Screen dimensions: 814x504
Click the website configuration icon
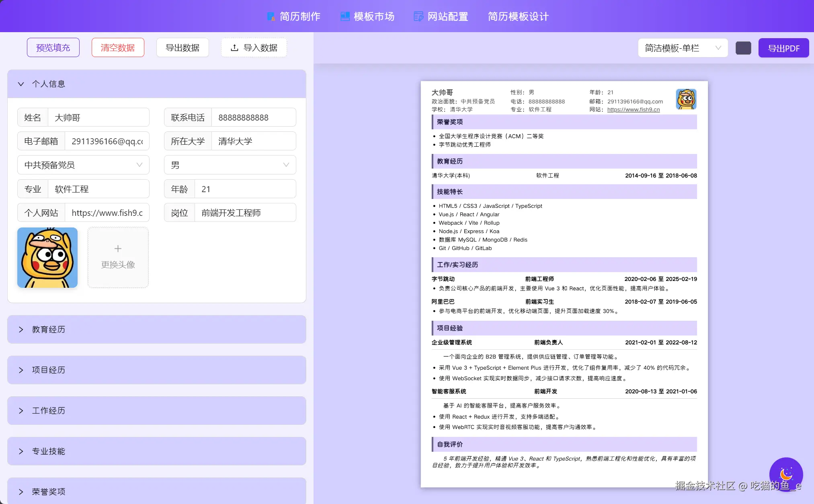coord(418,16)
